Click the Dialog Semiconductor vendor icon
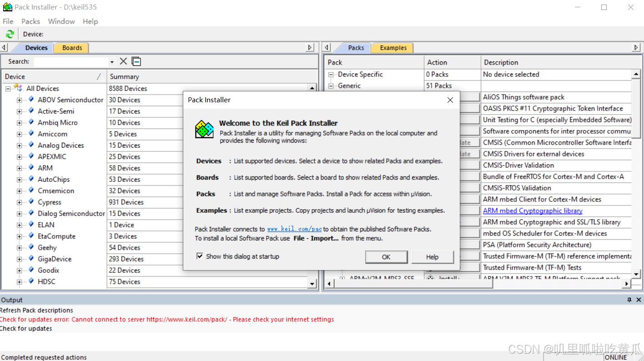The image size is (644, 361). (x=31, y=213)
